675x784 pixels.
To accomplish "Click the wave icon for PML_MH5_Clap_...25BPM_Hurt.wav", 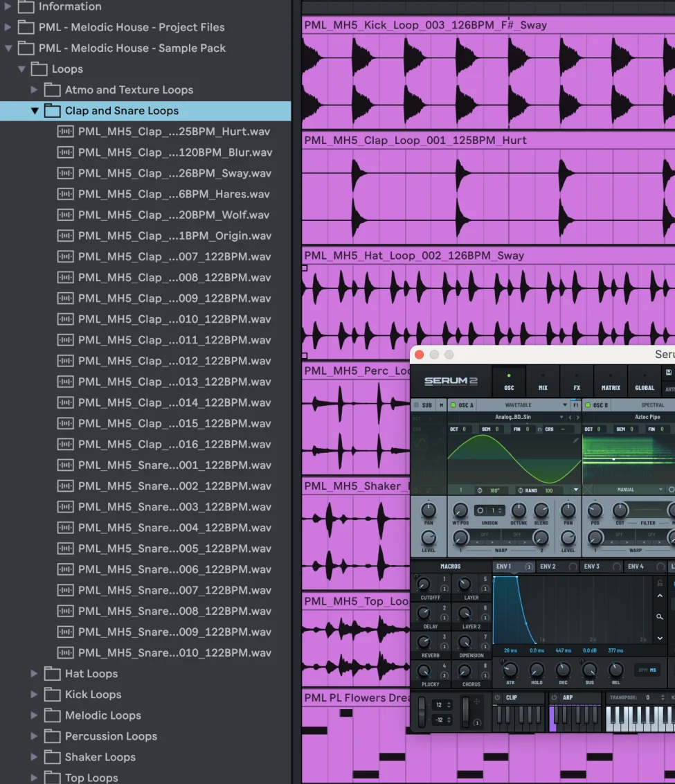I will click(x=65, y=132).
